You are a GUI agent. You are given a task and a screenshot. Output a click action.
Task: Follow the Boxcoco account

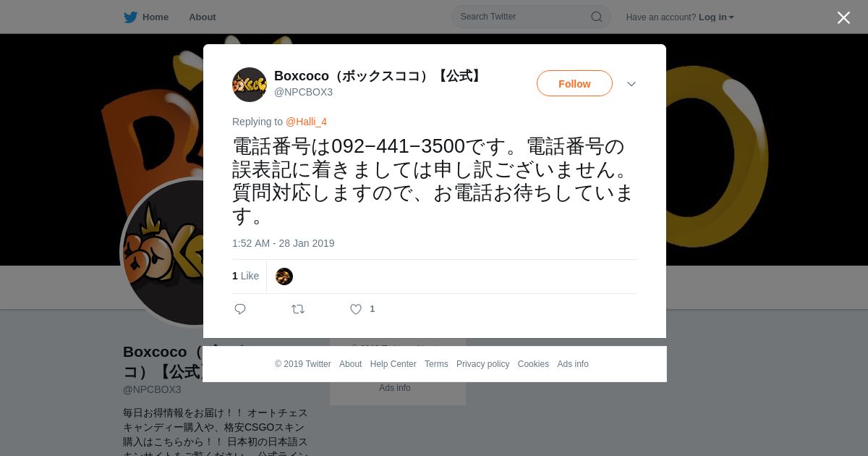pos(574,83)
